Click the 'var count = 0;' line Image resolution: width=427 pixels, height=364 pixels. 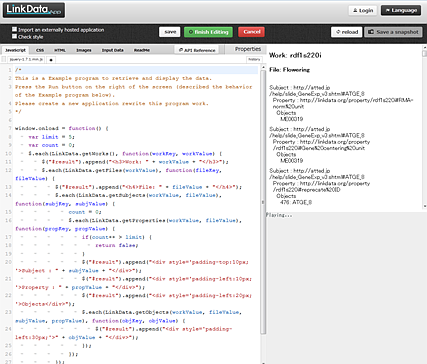point(52,145)
